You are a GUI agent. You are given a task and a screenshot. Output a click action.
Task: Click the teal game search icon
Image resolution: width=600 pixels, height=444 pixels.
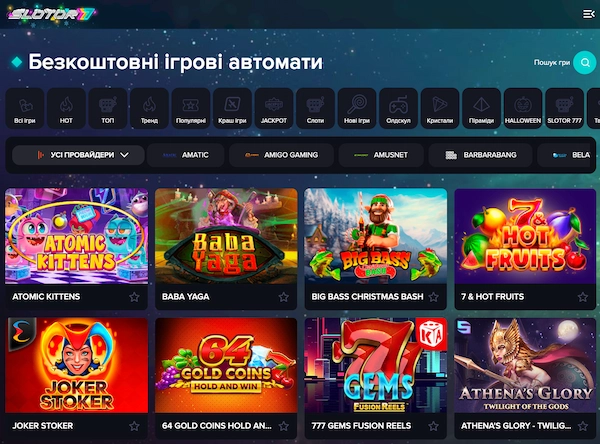[x=584, y=62]
